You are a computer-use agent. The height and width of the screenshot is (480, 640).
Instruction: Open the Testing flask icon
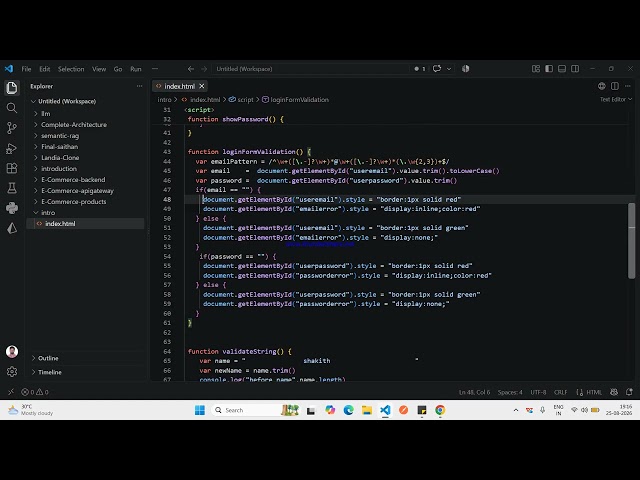[12, 188]
